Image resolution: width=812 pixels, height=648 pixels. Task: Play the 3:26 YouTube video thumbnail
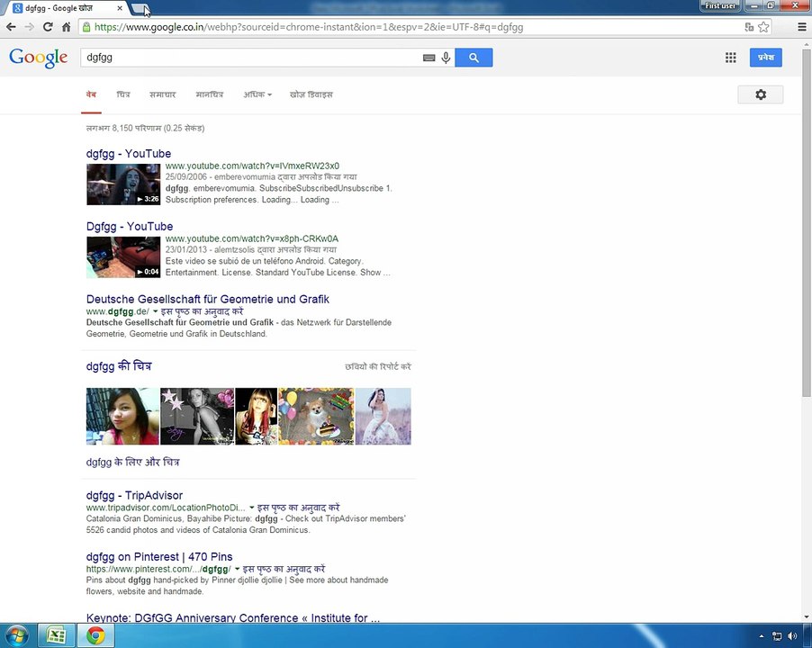123,184
